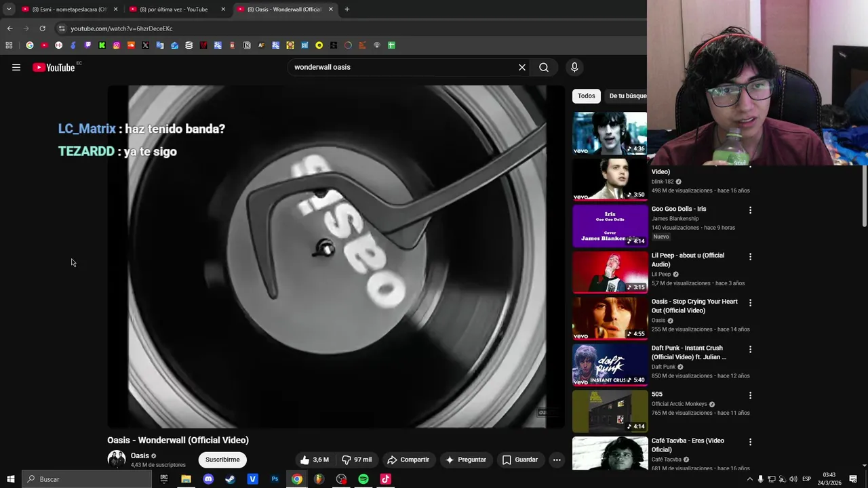Open the Lil Peep - about u thumbnail
868x488 pixels.
pyautogui.click(x=610, y=272)
